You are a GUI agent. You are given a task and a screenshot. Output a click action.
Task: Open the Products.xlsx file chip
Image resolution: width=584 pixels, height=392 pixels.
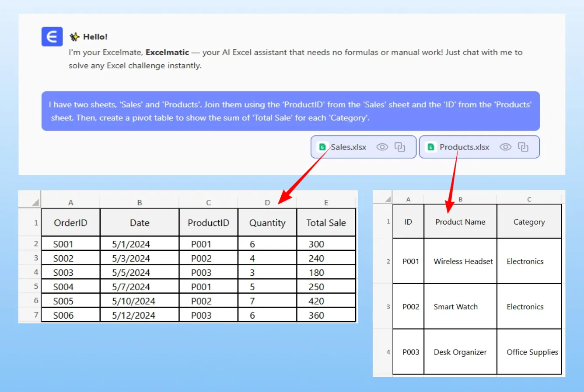click(x=464, y=147)
